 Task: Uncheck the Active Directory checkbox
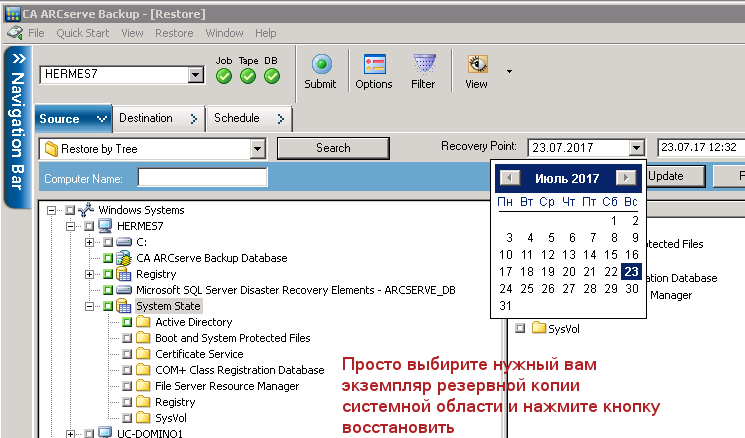coord(127,322)
